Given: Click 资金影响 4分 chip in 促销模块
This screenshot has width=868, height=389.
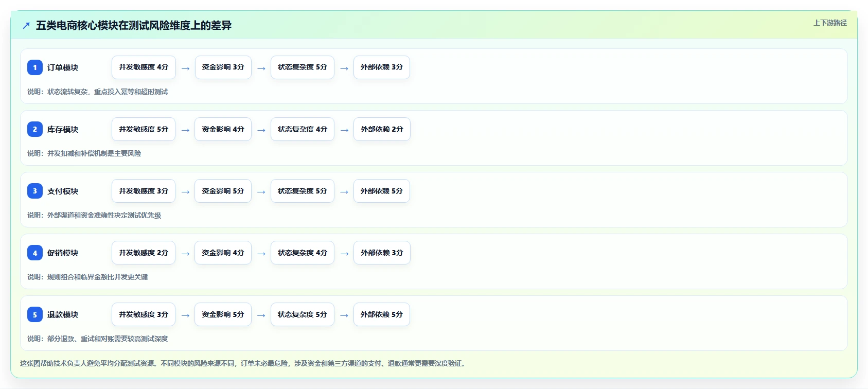Looking at the screenshot, I should tap(223, 253).
